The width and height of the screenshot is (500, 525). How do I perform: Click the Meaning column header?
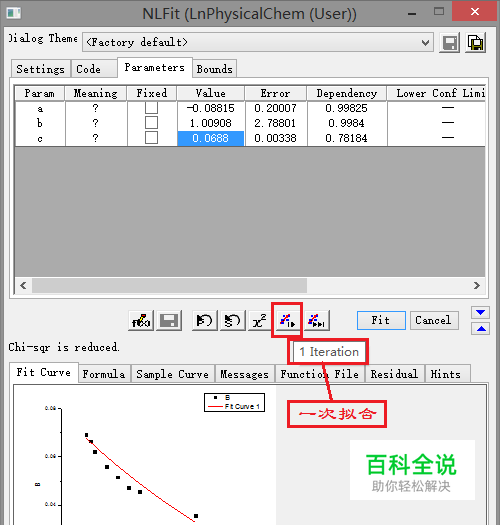96,93
